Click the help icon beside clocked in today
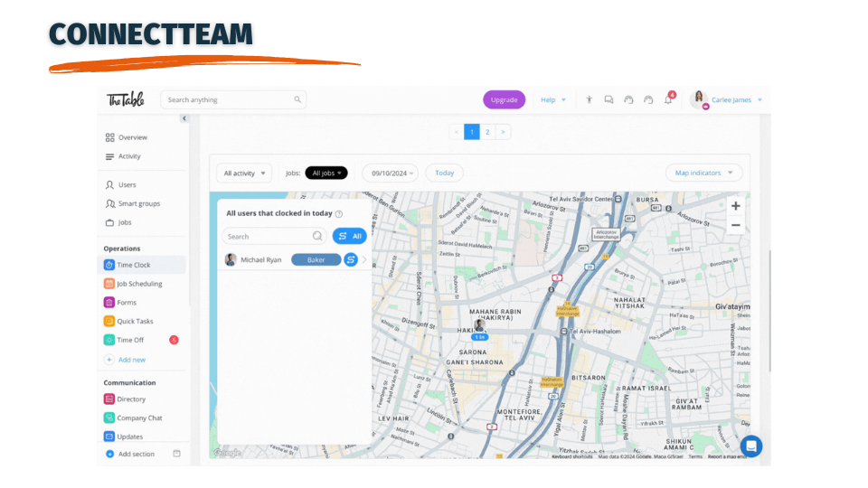868x488 pixels. click(x=339, y=213)
